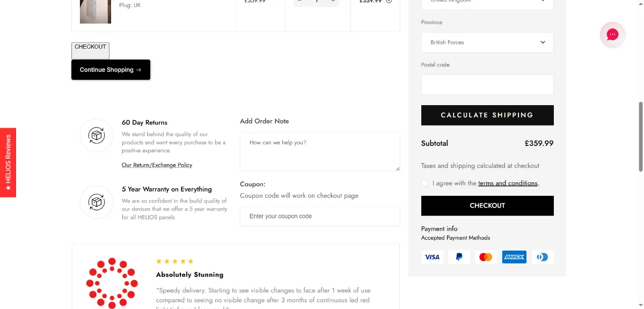Viewport: 644px width, 309px height.
Task: Click the "Plug: UK" product option text
Action: 130,5
